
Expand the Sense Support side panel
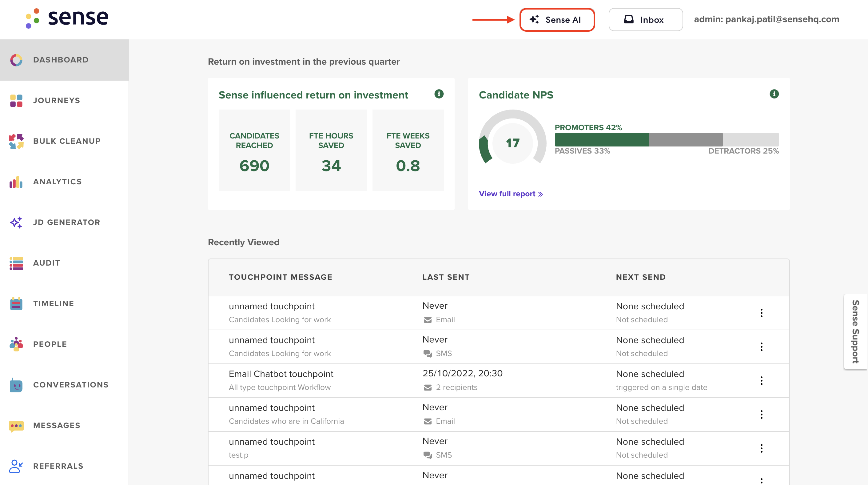pyautogui.click(x=855, y=332)
